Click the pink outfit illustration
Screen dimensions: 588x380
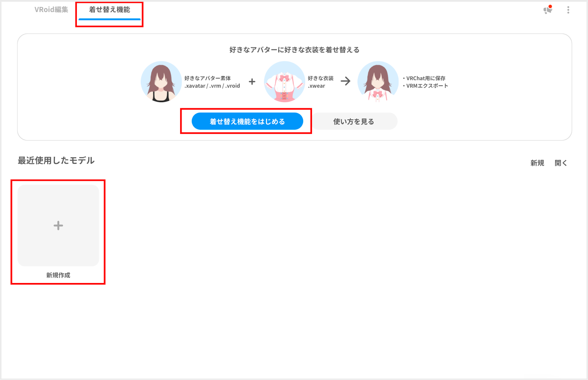[x=284, y=82]
